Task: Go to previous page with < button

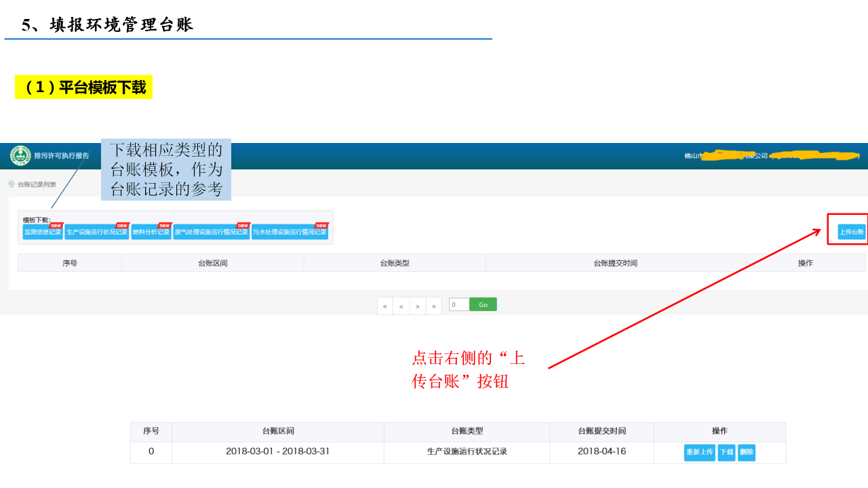Action: pyautogui.click(x=401, y=306)
